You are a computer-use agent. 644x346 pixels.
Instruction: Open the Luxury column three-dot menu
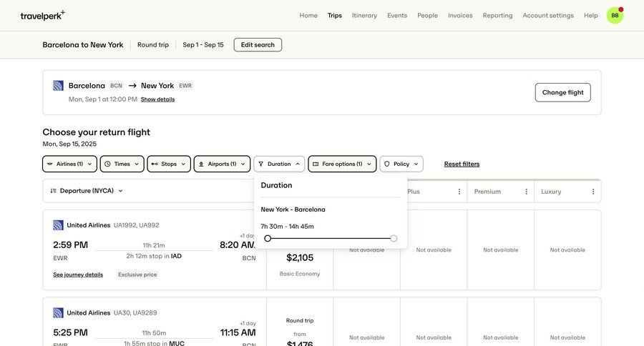(x=592, y=192)
